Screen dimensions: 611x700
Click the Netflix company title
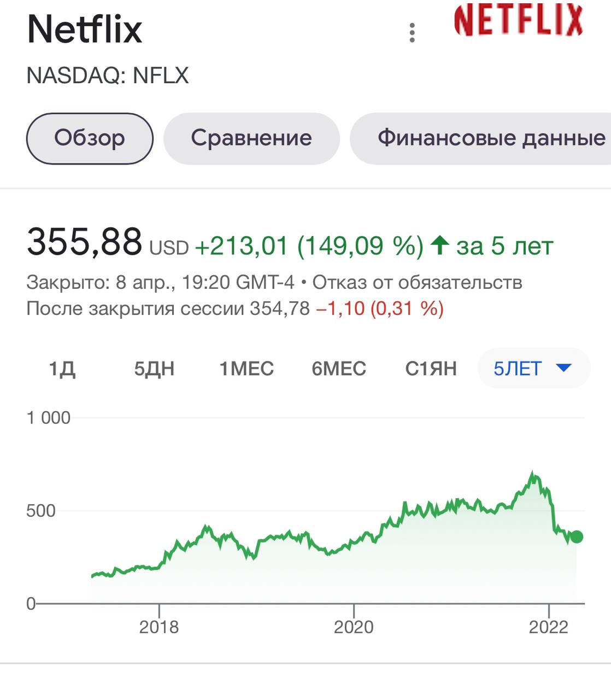(x=85, y=29)
